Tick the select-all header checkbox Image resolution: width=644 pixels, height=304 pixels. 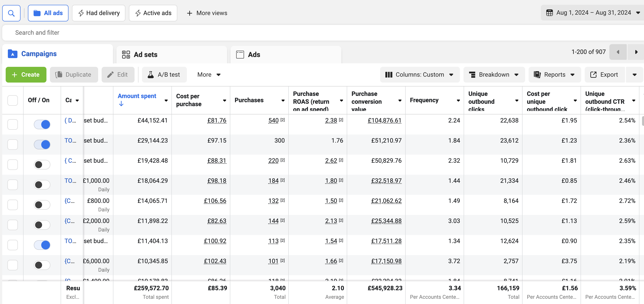pos(12,100)
